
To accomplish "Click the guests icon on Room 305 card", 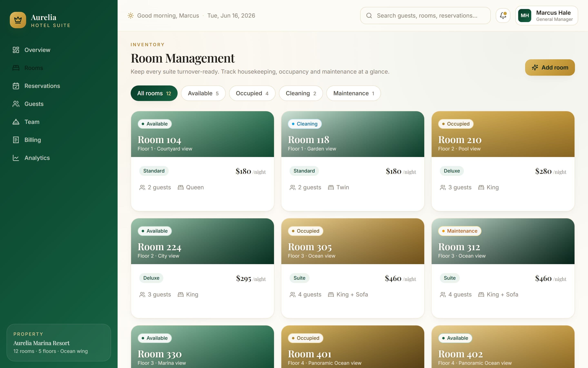I will click(x=293, y=294).
